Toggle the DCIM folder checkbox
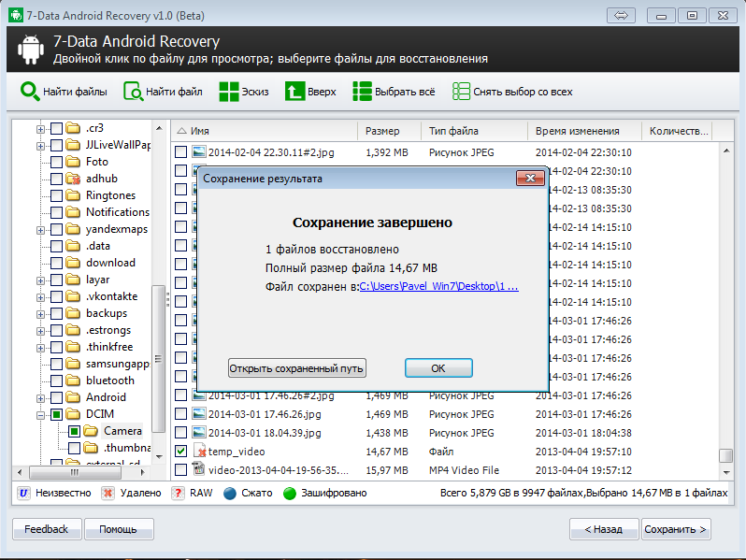This screenshot has height=560, width=746. 57,414
